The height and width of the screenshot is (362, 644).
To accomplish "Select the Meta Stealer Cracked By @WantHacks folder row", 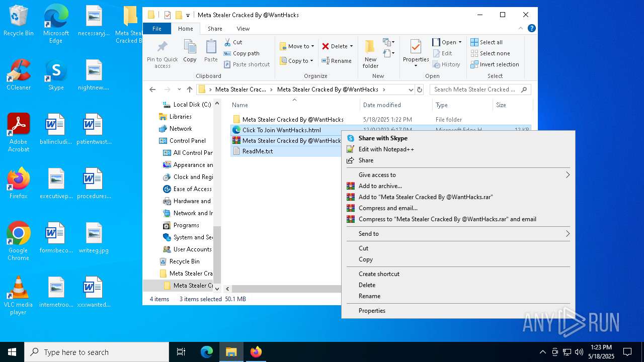I will [x=381, y=120].
